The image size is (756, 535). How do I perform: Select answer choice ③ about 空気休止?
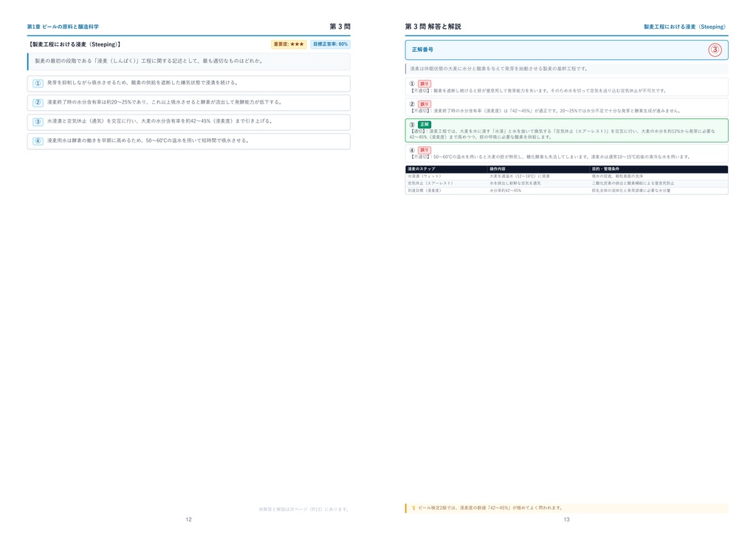click(x=188, y=122)
